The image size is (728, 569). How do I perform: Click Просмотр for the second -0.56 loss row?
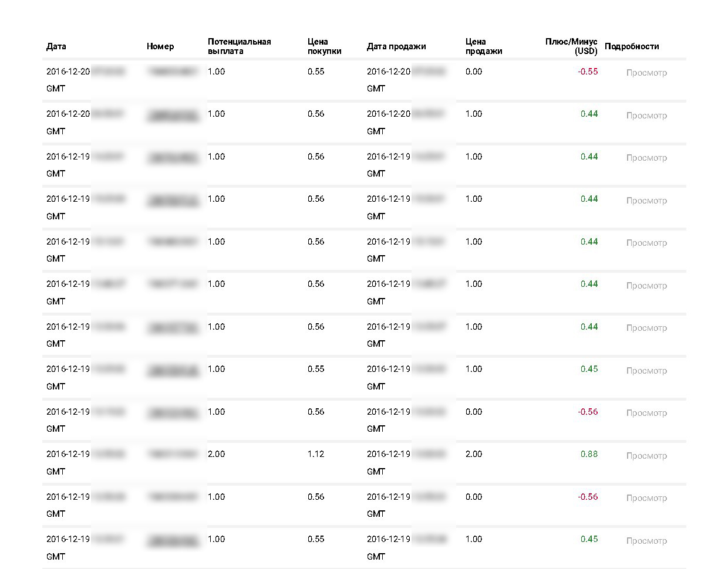[646, 498]
